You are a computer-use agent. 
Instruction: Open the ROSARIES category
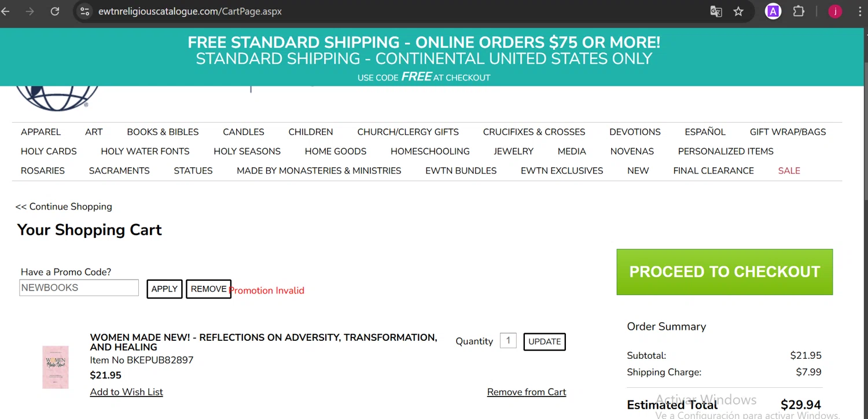point(43,171)
